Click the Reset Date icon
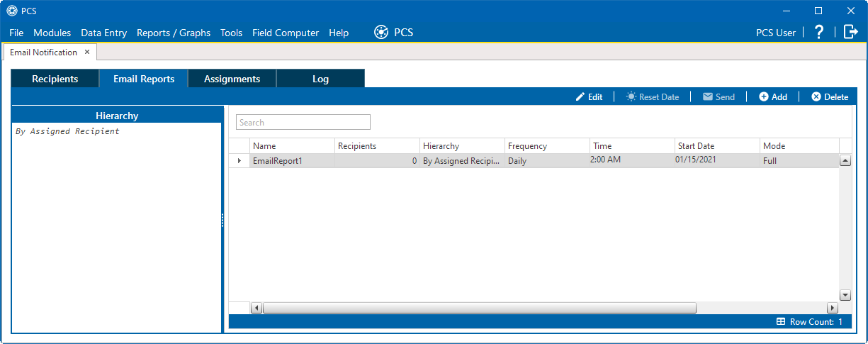 631,97
